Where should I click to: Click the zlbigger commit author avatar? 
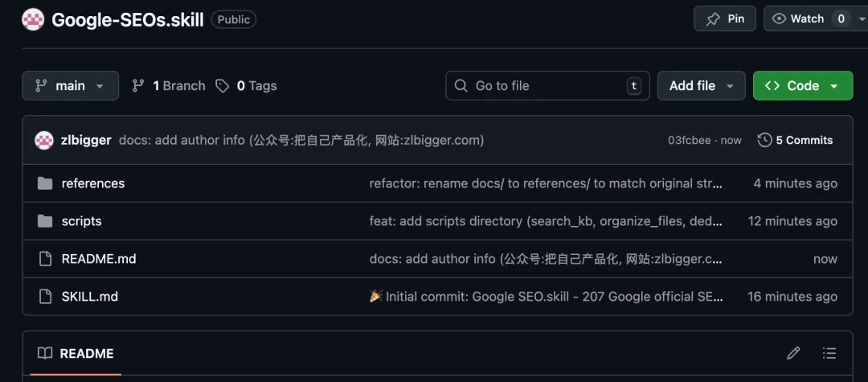(x=44, y=140)
